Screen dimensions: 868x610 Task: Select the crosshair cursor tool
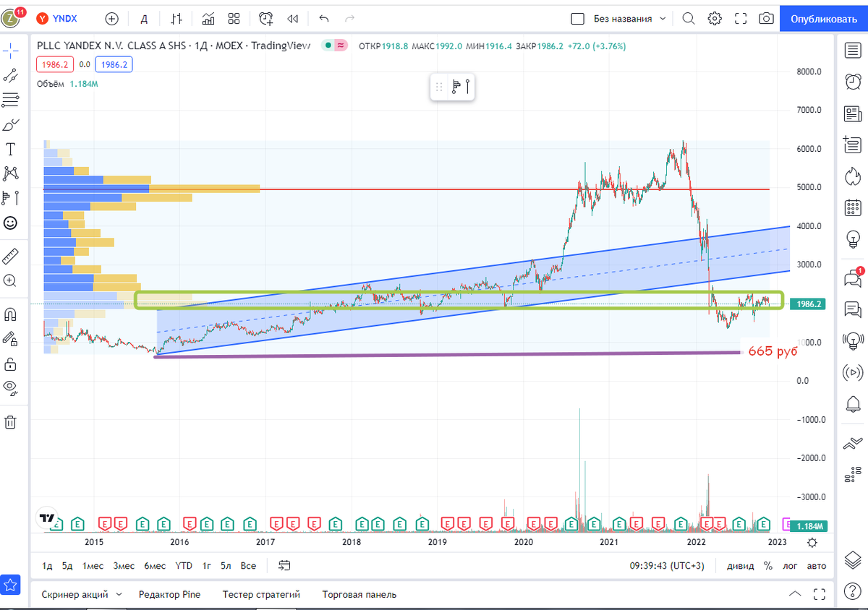(11, 50)
